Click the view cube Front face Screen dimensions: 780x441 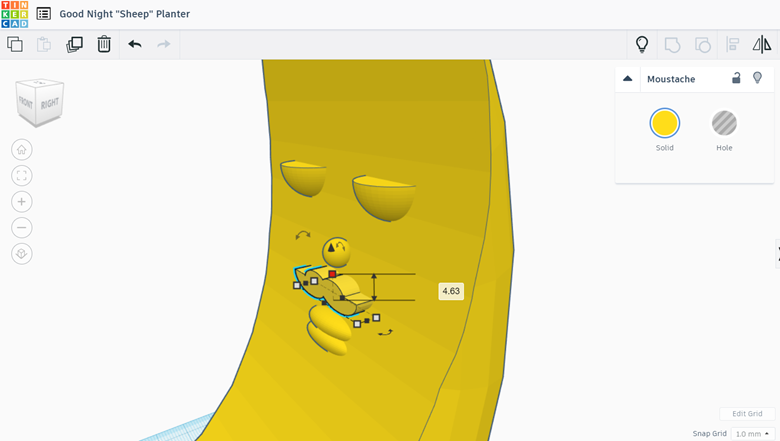coord(26,103)
